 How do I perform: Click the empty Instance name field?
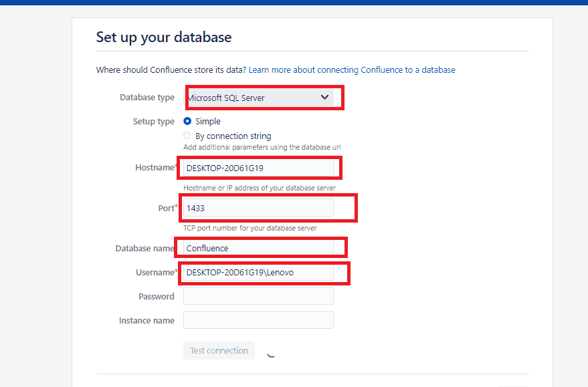tap(258, 320)
